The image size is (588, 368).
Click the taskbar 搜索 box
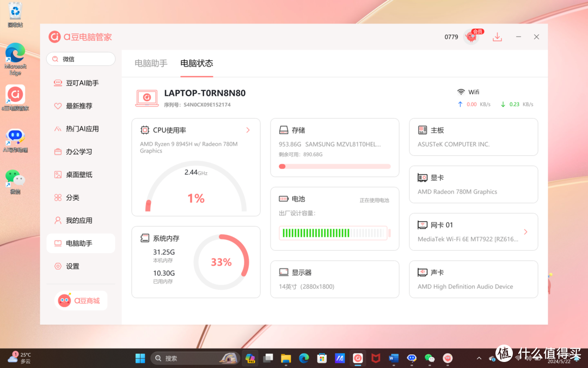pyautogui.click(x=195, y=358)
